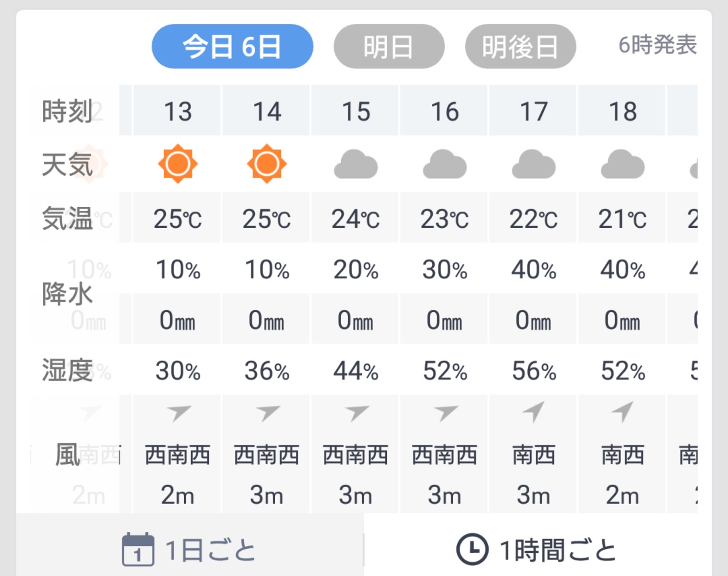This screenshot has height=576, width=728.
Task: Click the cloud icon at 17 o'clock
Action: (x=534, y=164)
